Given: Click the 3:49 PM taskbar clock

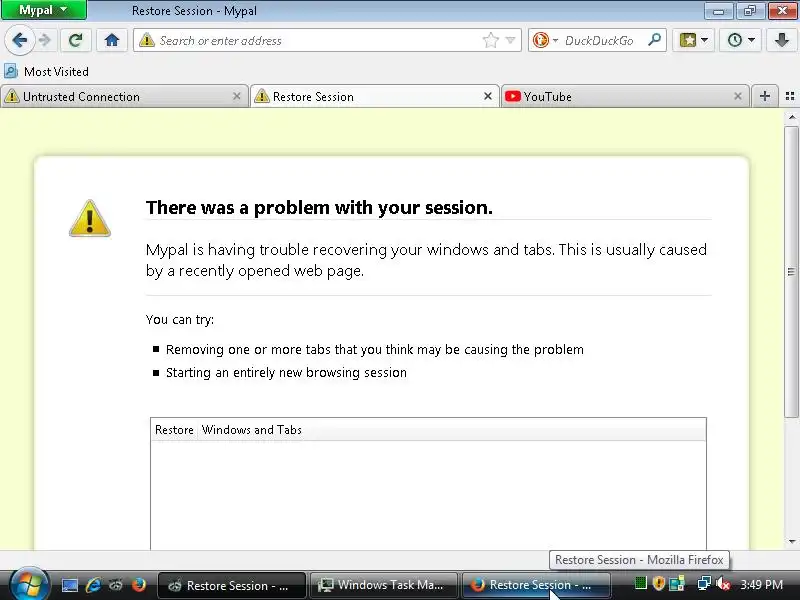Looking at the screenshot, I should (761, 584).
